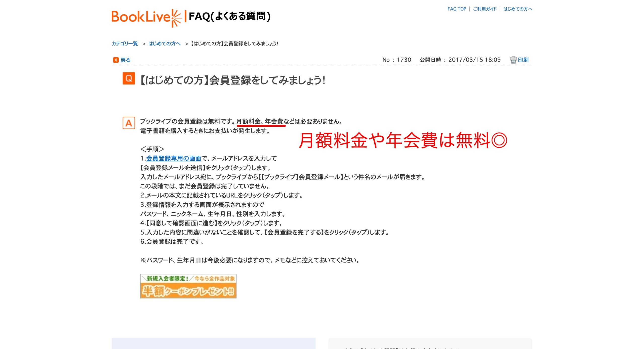Click the step 3.登録情報を入力する画面 line
The height and width of the screenshot is (349, 644).
pyautogui.click(x=202, y=205)
